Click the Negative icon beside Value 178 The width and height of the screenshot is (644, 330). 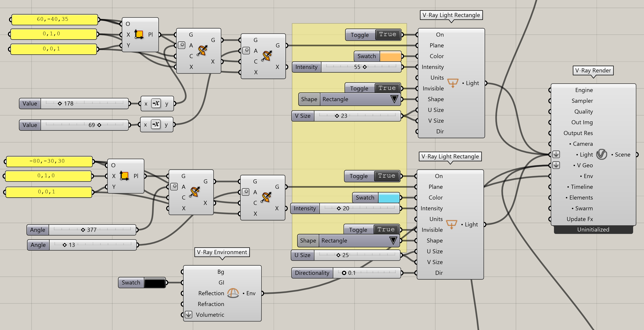[x=156, y=103]
